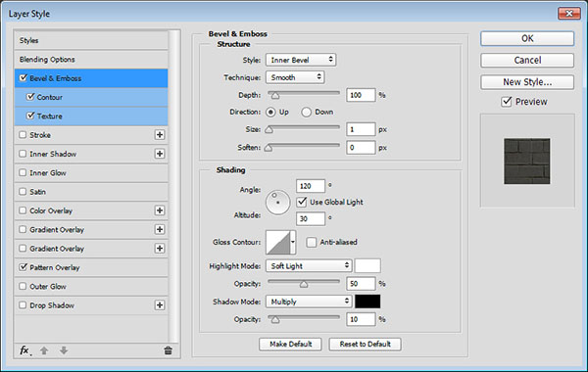Click the delete effect trash icon
This screenshot has width=588, height=372.
click(168, 350)
